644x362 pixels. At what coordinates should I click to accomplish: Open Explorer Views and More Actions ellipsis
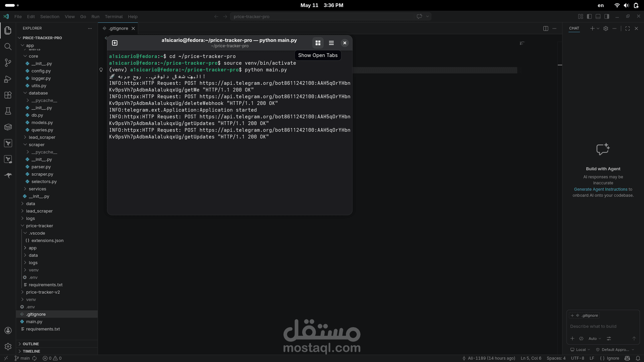click(90, 28)
